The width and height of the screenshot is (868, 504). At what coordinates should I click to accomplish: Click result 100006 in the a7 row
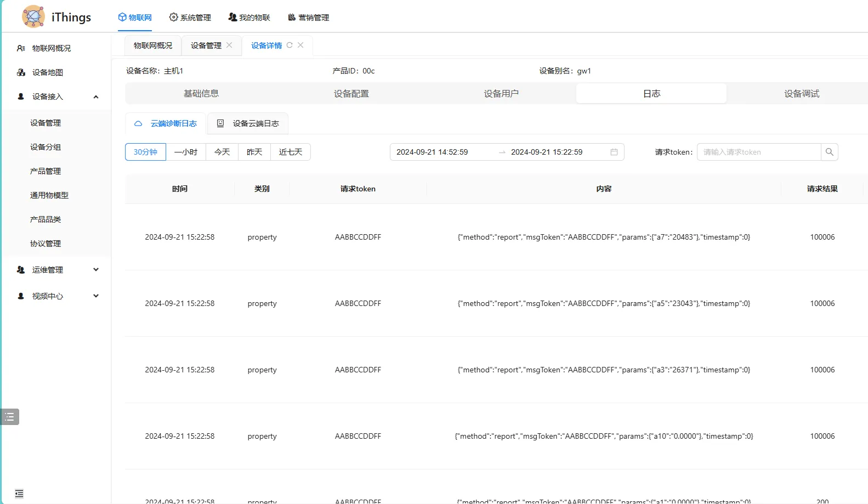pos(822,237)
